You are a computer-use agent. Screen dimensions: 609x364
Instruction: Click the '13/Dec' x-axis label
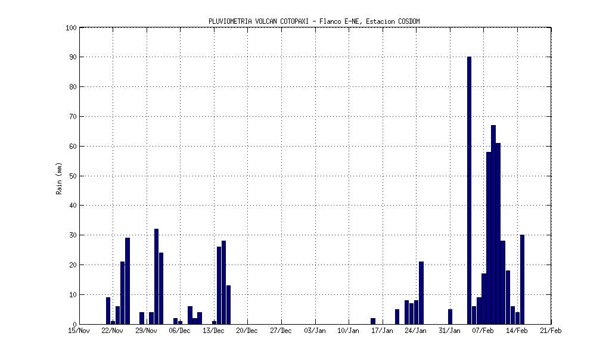213,331
